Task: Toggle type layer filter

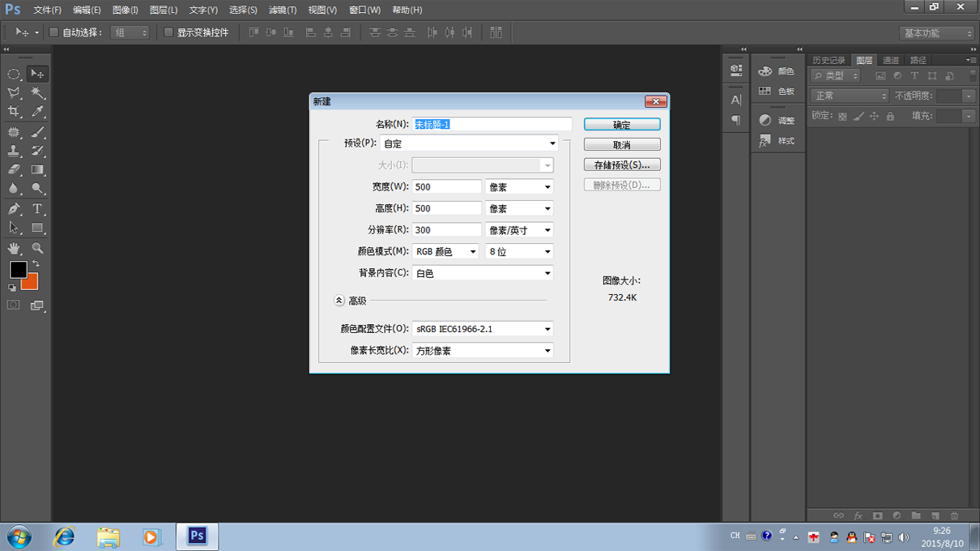Action: tap(914, 75)
